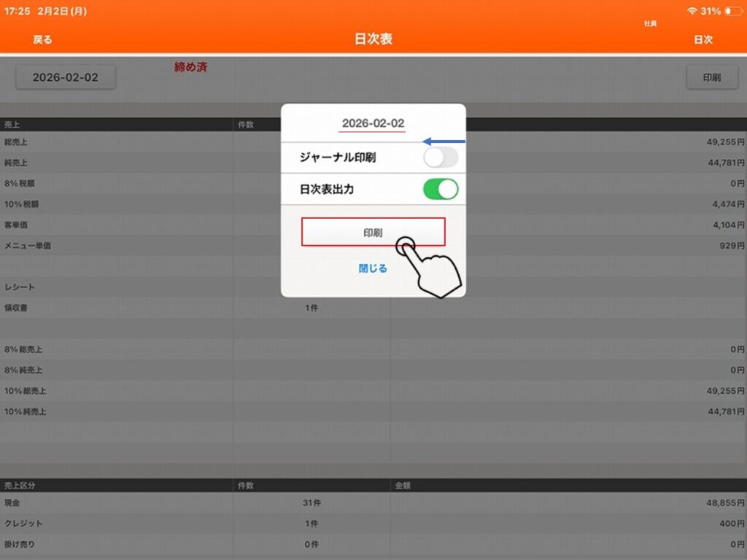Select the underlined date in the dialog
Viewport: 747px width, 560px height.
[373, 123]
